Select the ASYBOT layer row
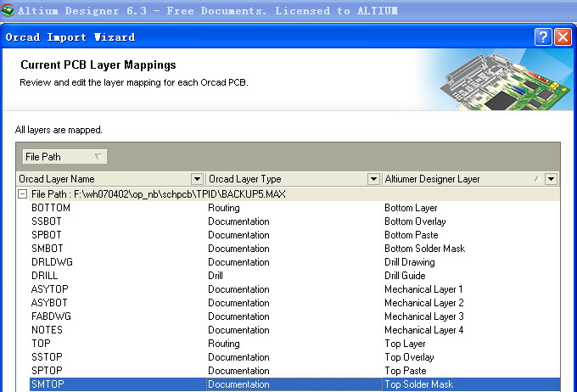577x392 pixels. (294, 303)
